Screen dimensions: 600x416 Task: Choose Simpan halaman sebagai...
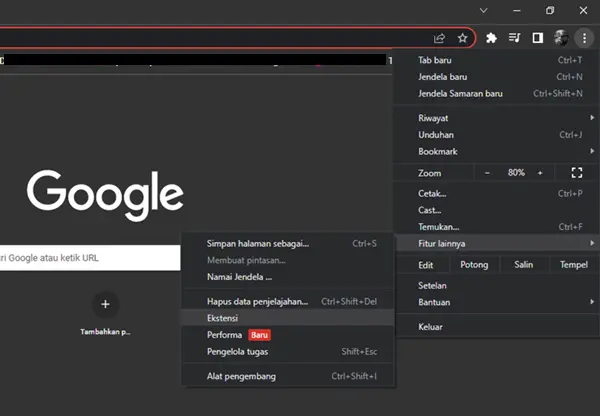pyautogui.click(x=288, y=243)
